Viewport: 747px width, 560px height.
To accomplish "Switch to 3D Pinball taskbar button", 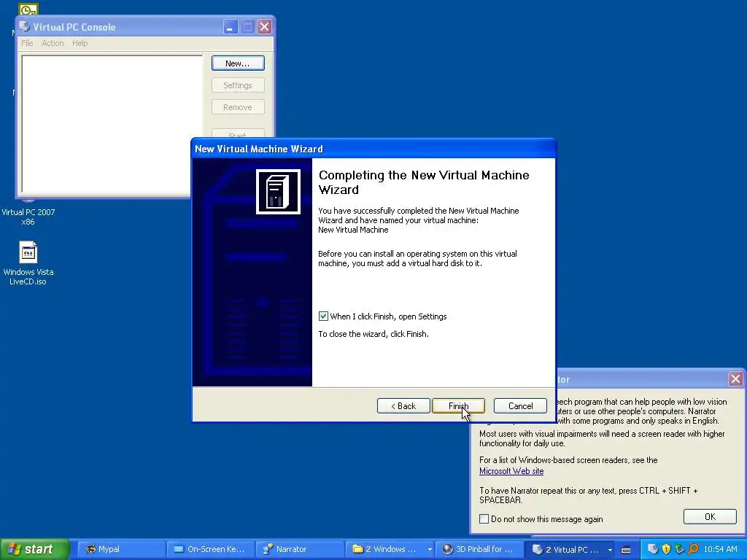I will (479, 549).
